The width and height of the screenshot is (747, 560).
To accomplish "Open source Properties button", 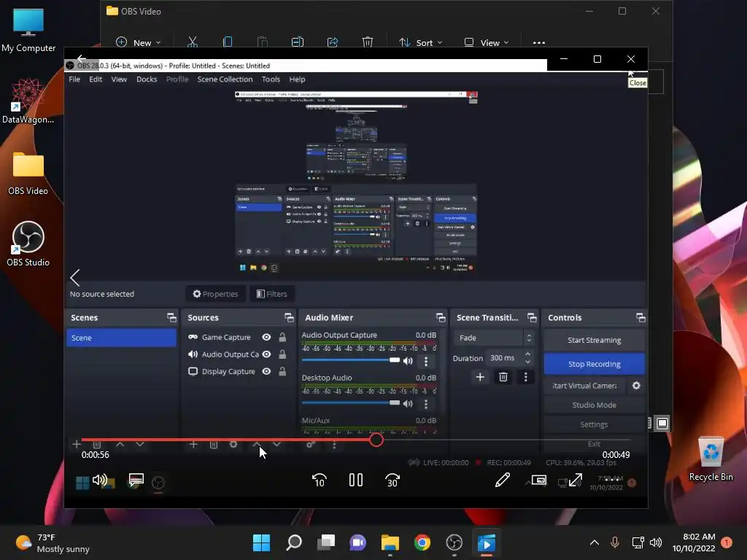I will [x=215, y=294].
